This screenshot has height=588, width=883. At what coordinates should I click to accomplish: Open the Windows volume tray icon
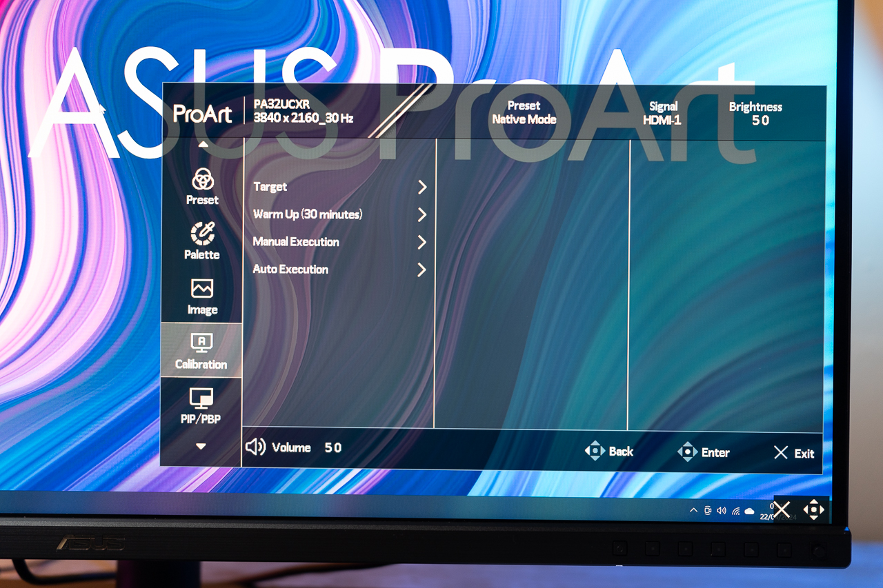pyautogui.click(x=722, y=510)
